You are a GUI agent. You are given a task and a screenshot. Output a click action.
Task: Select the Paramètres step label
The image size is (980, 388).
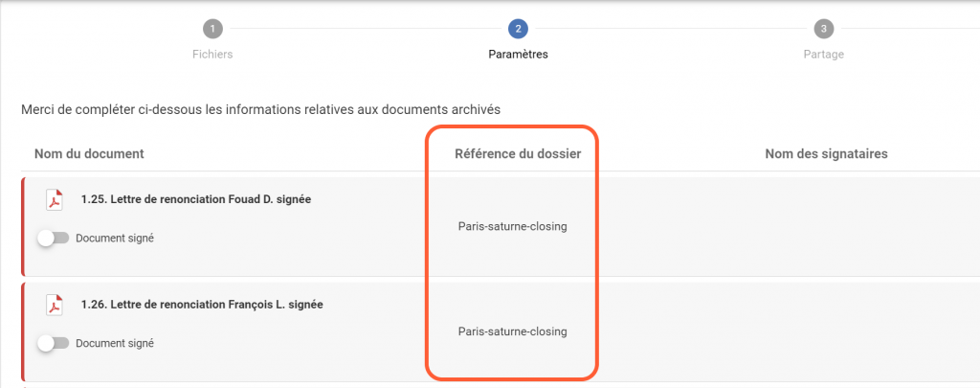coord(518,55)
